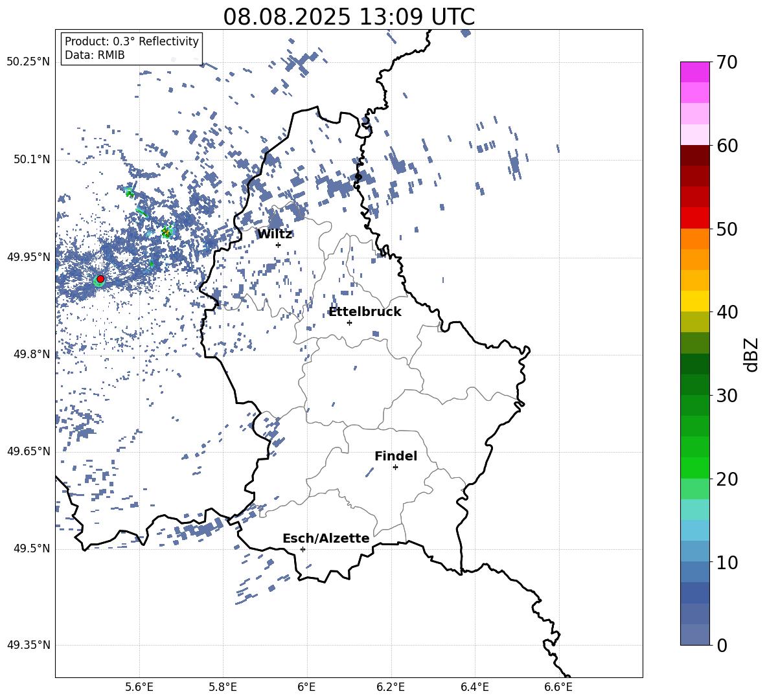Click the 6.4°E longitude label
767x700 pixels.
click(474, 687)
